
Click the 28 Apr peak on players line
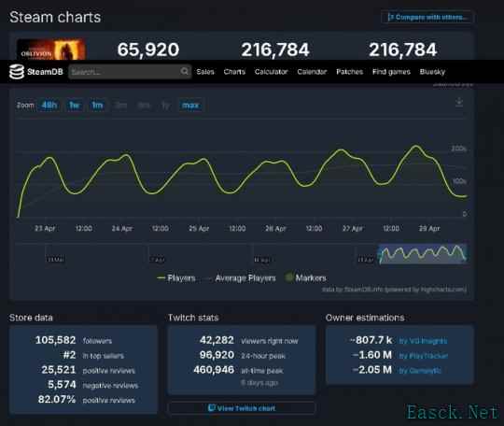click(416, 147)
